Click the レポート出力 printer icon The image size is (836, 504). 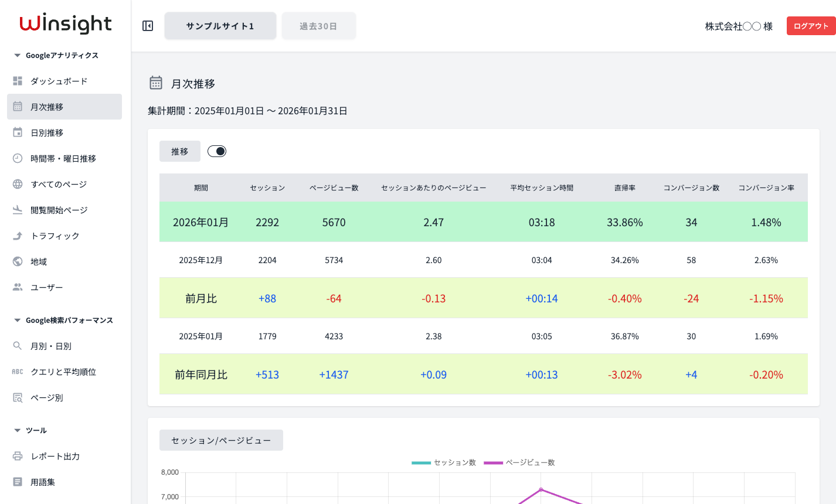pyautogui.click(x=18, y=456)
